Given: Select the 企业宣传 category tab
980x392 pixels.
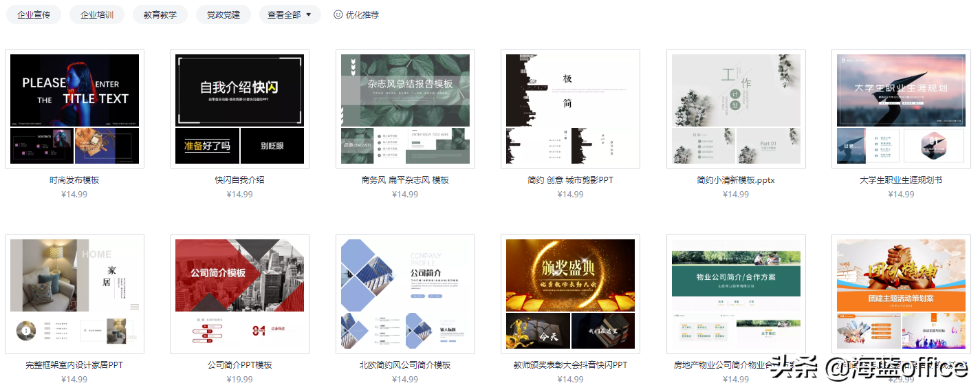Looking at the screenshot, I should click(x=34, y=14).
